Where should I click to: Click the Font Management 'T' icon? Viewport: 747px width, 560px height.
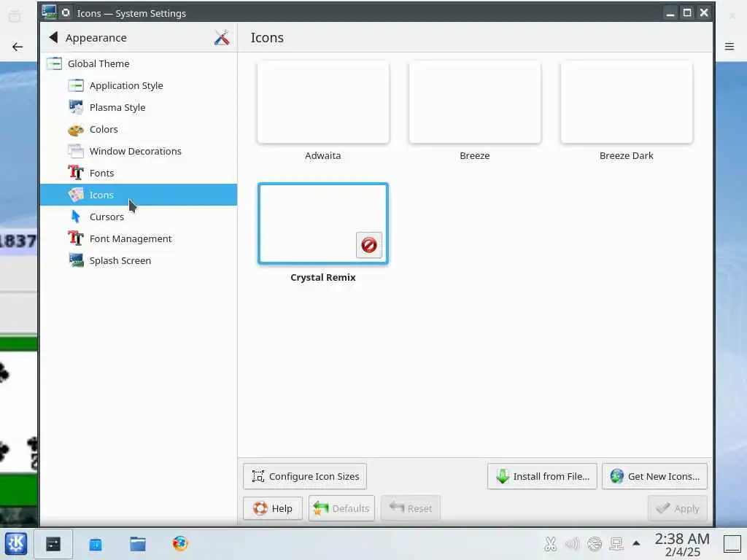[x=76, y=238]
